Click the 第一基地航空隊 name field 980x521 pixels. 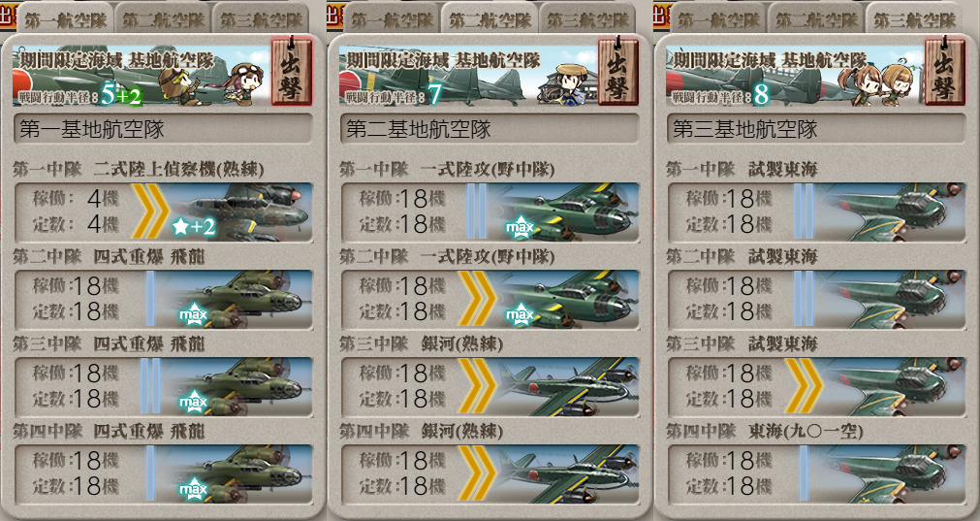pos(163,129)
